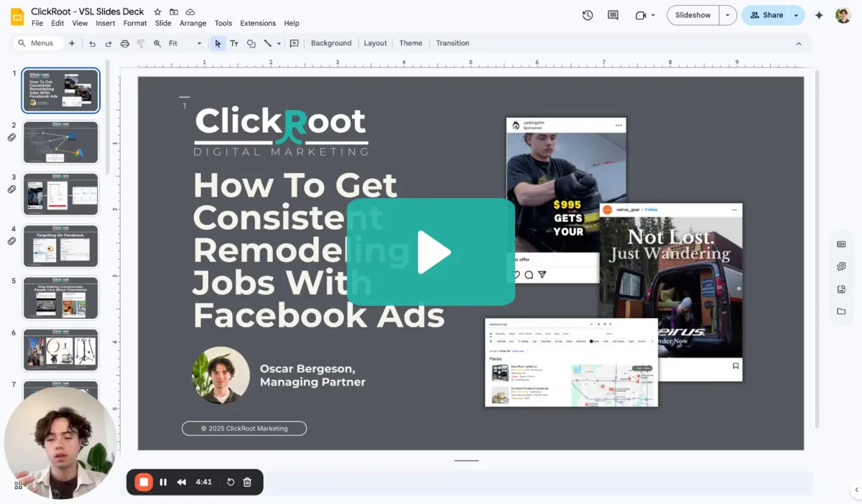Click the third icon in the right side panel

pyautogui.click(x=841, y=289)
